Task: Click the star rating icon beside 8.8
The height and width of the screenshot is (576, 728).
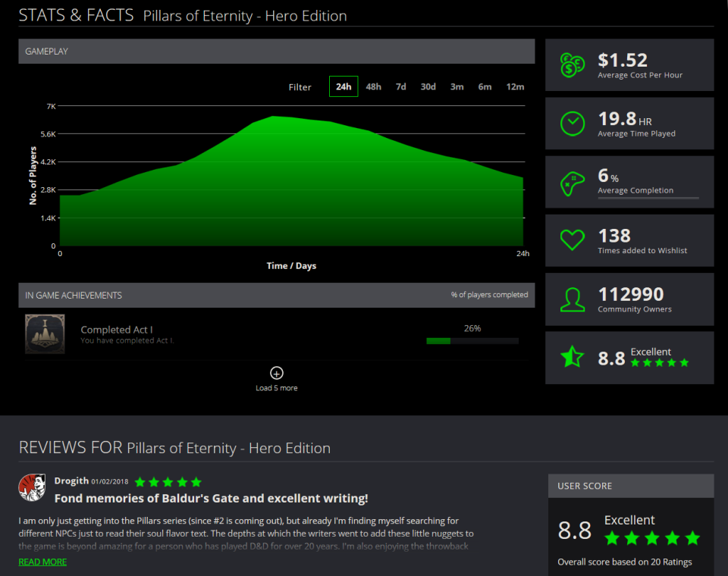Action: [x=572, y=357]
